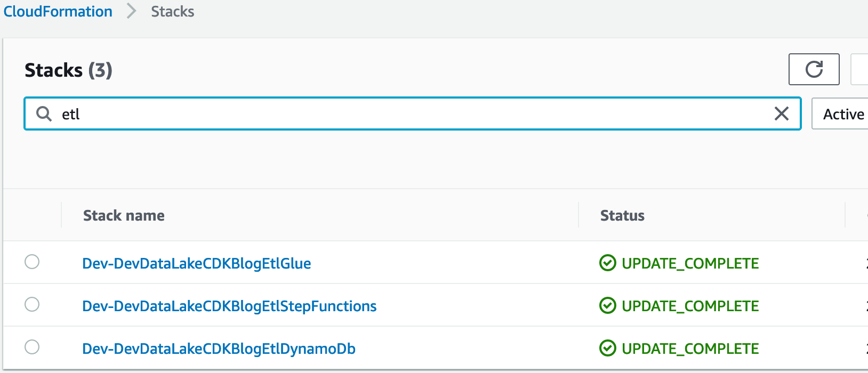The width and height of the screenshot is (868, 373).
Task: Sort by Stack name column header
Action: 124,216
